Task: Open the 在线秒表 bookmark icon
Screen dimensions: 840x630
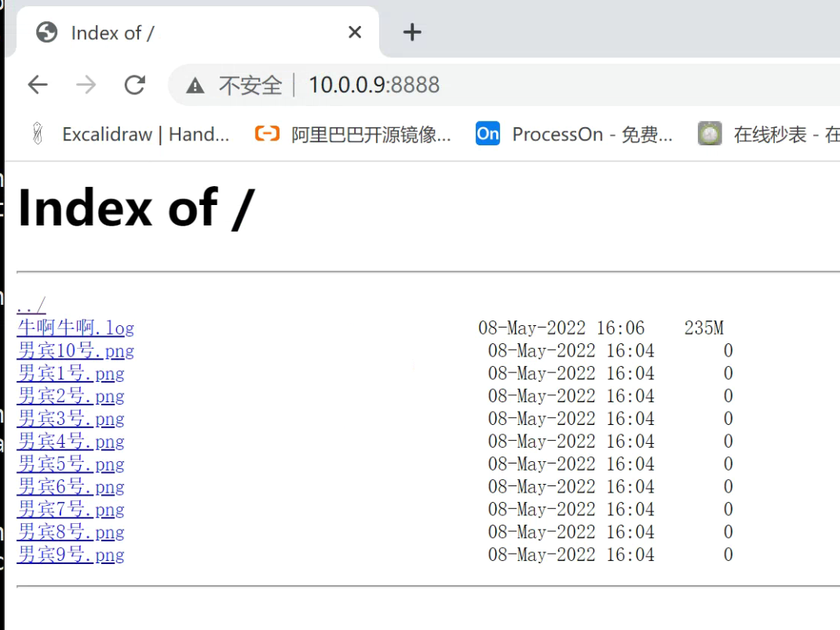Action: coord(709,134)
